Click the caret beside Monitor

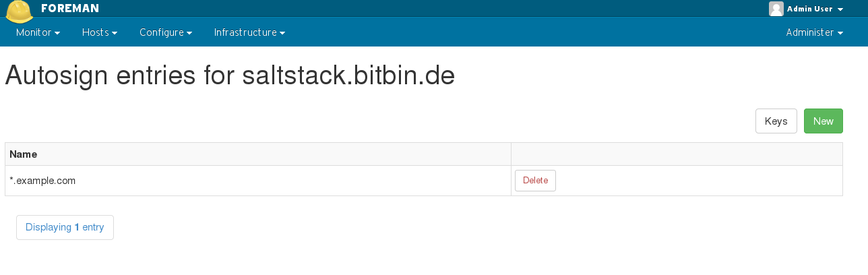point(57,33)
